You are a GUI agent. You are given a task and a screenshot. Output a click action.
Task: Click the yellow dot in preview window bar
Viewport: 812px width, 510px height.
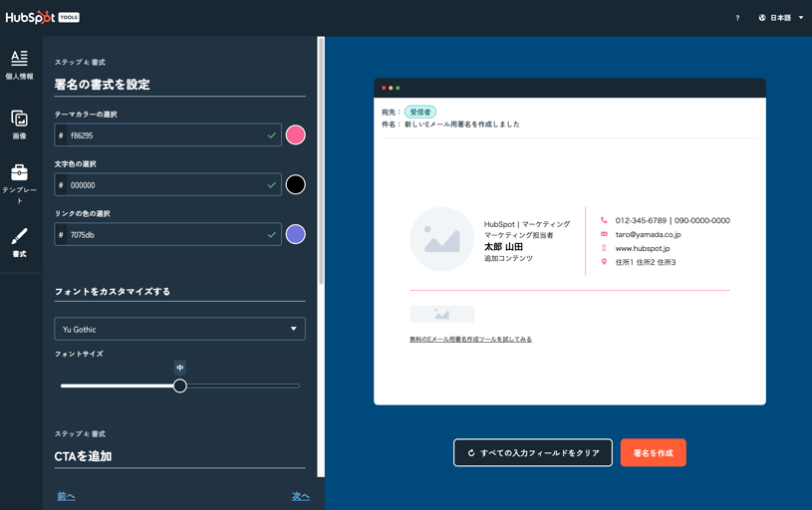click(391, 88)
